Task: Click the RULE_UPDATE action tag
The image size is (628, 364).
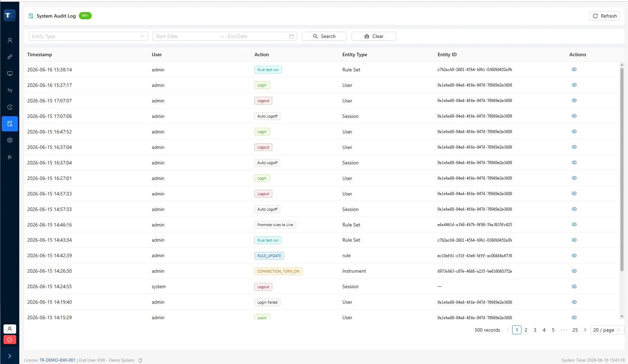Action: click(269, 256)
